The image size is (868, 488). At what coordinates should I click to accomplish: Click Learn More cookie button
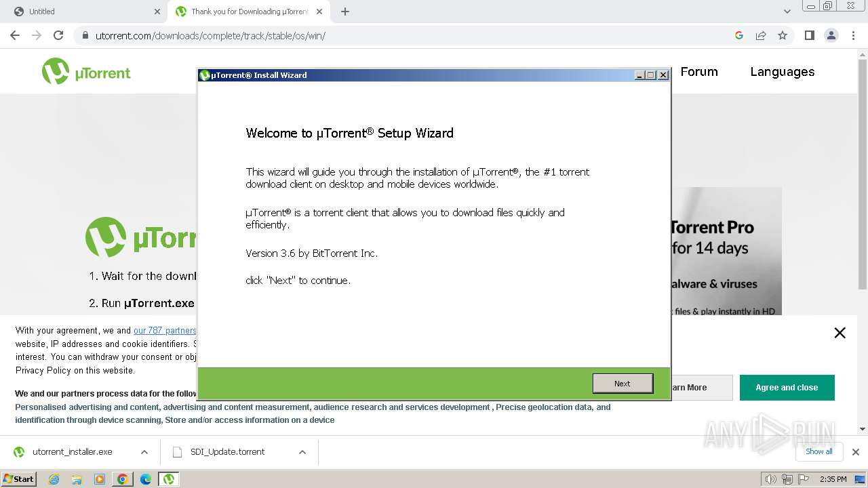pyautogui.click(x=701, y=388)
